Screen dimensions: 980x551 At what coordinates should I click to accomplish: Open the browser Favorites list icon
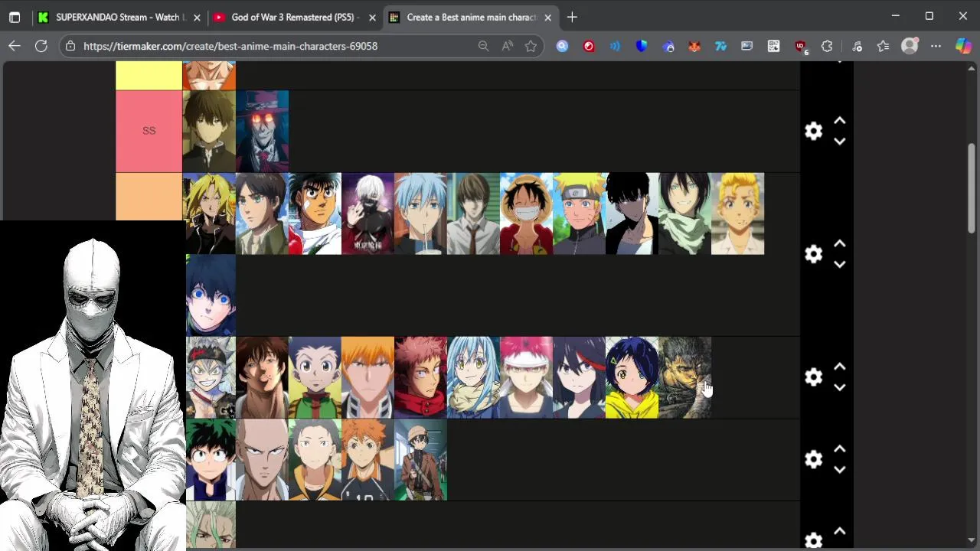tap(884, 46)
